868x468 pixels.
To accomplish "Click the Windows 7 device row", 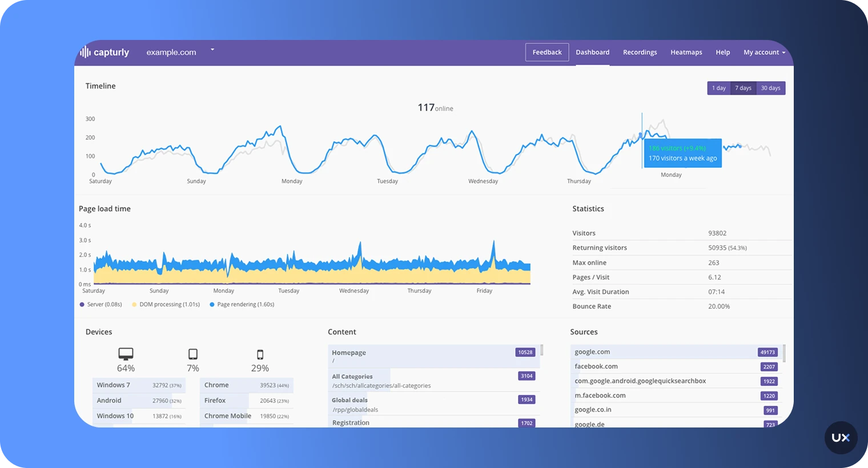I will pyautogui.click(x=139, y=385).
